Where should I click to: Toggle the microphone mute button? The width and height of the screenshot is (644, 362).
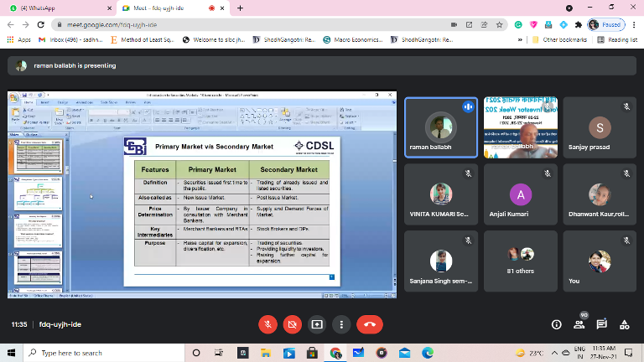(267, 324)
